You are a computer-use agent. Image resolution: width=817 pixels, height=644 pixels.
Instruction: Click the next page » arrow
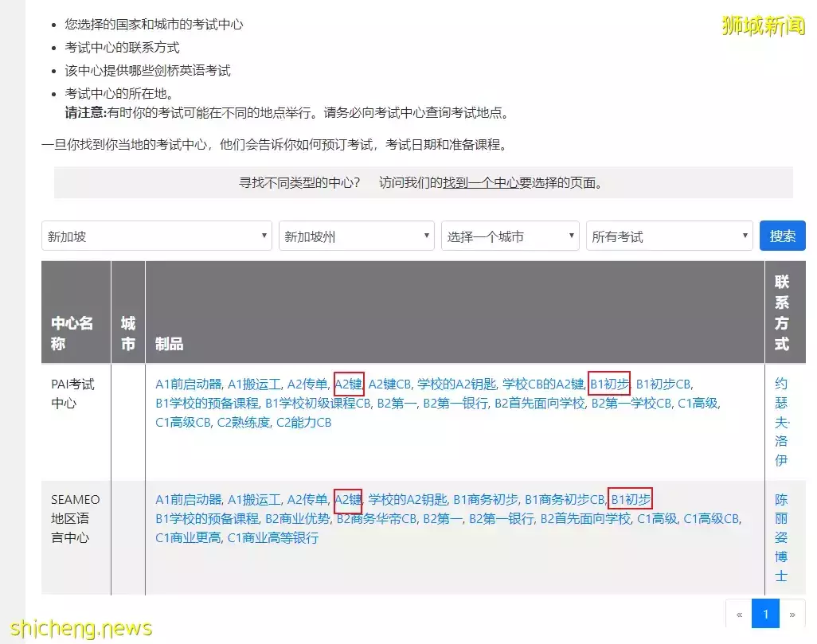(792, 614)
